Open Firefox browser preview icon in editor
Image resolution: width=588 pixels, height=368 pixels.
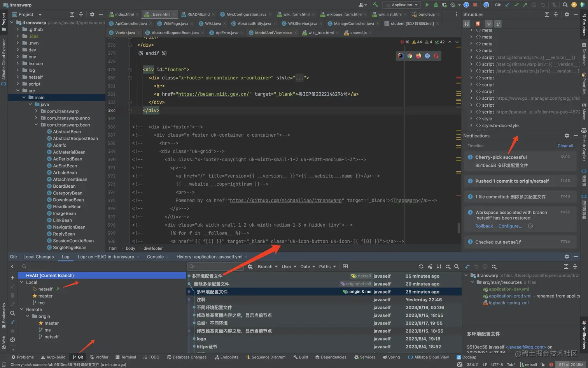pyautogui.click(x=418, y=56)
